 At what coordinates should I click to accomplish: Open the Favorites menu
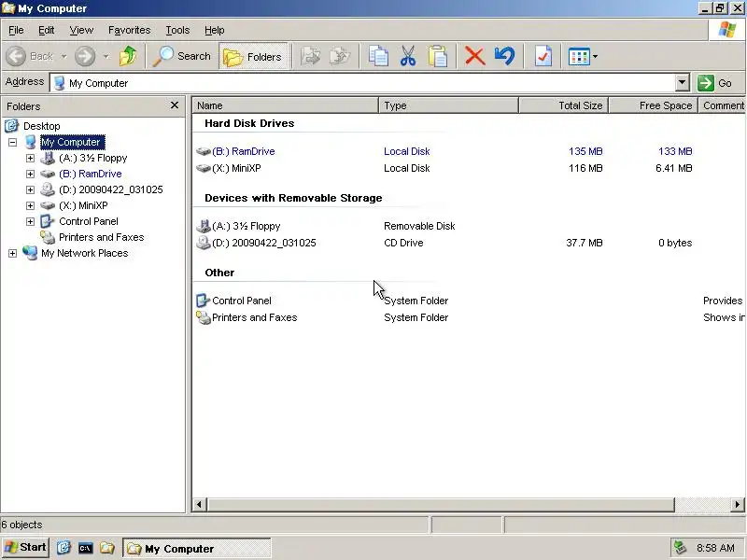(x=129, y=30)
